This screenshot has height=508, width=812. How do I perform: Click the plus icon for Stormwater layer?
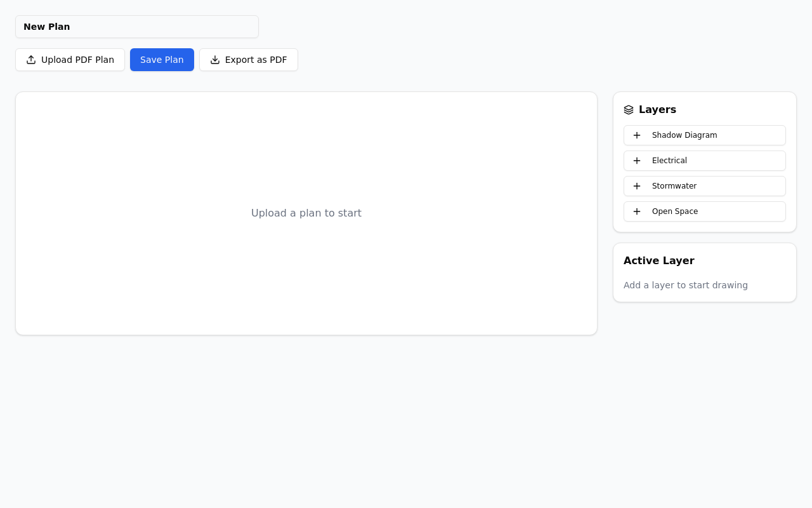(x=637, y=186)
